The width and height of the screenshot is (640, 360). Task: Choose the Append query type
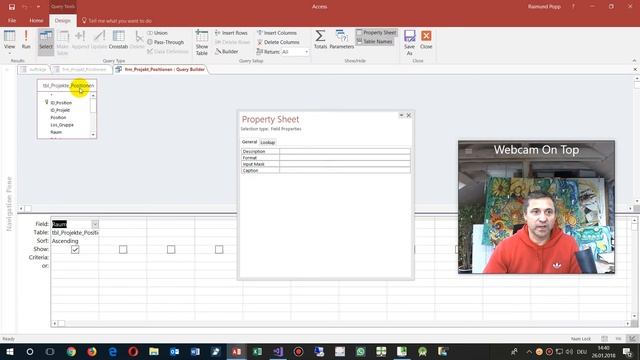tap(80, 40)
